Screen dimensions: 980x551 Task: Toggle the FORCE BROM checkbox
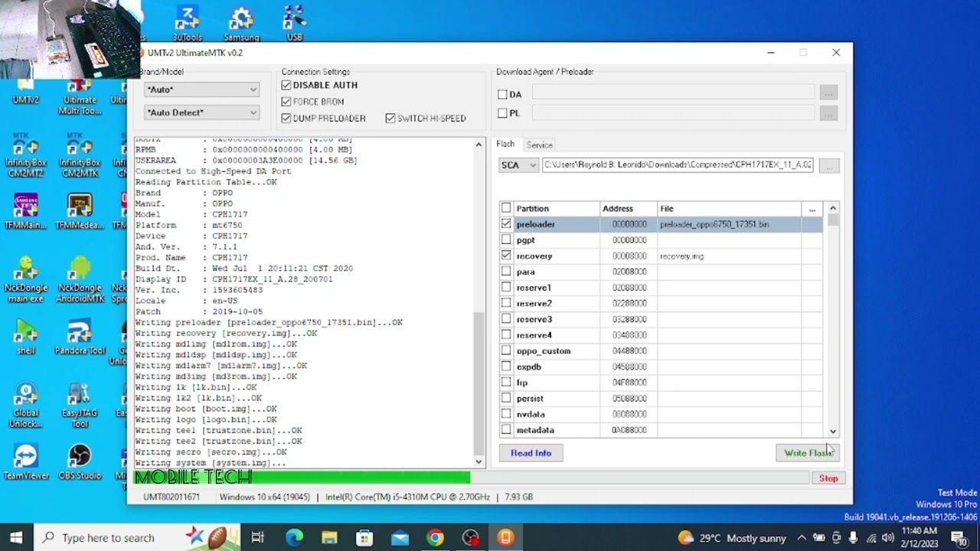pos(286,102)
